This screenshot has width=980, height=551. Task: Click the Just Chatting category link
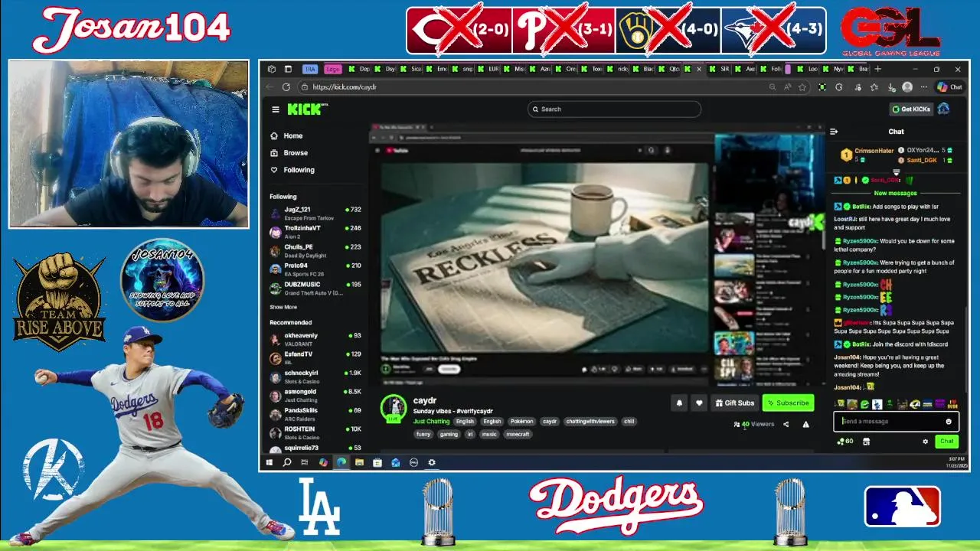[432, 422]
